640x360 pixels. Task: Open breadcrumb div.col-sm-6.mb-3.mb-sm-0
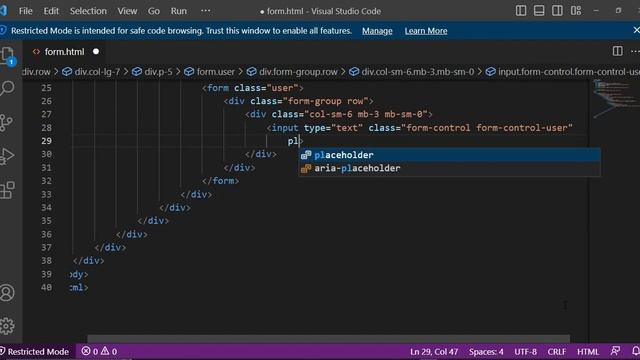coord(412,72)
